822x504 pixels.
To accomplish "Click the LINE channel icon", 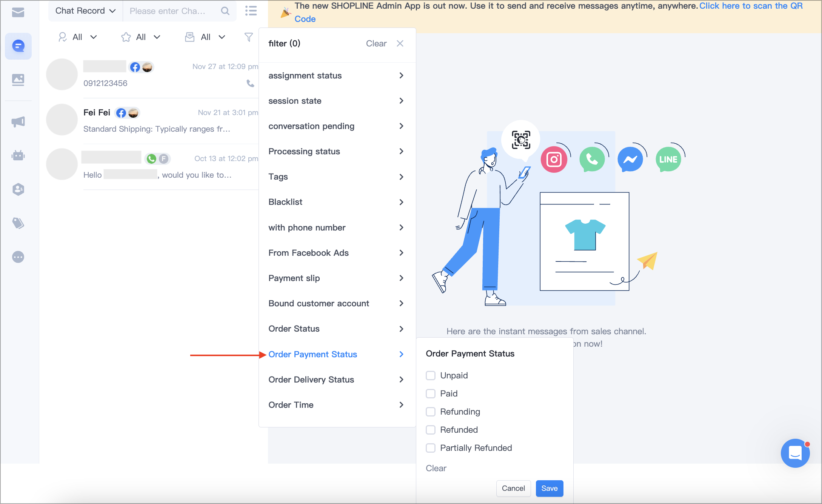I will pos(668,160).
